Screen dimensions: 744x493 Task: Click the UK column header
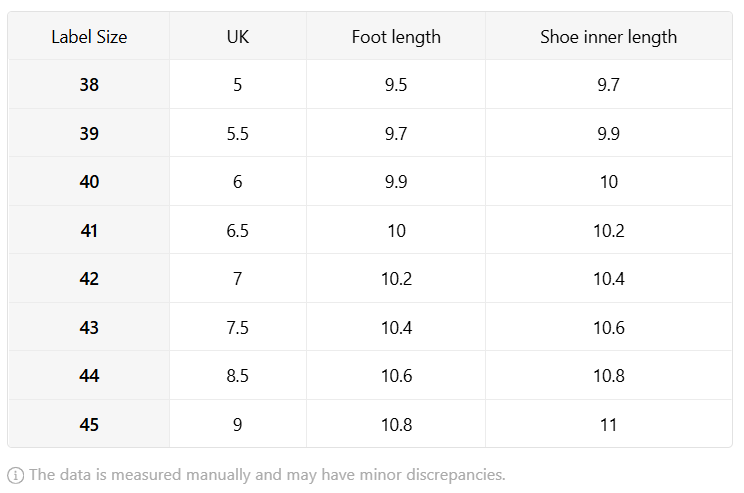click(238, 37)
